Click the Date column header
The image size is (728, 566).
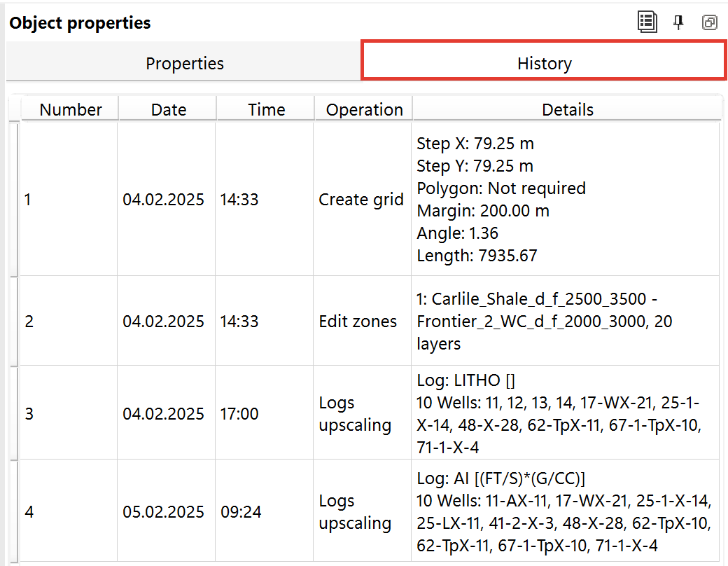[167, 109]
